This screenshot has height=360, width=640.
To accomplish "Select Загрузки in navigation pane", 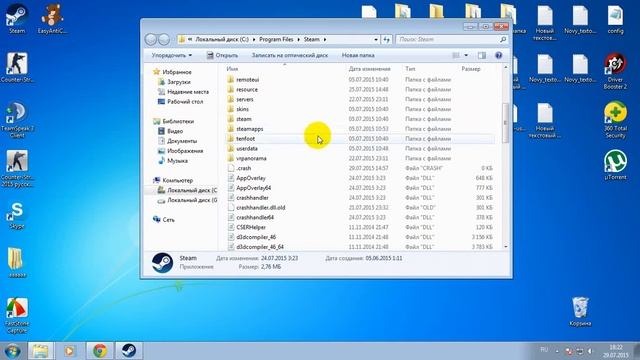I will pos(174,82).
